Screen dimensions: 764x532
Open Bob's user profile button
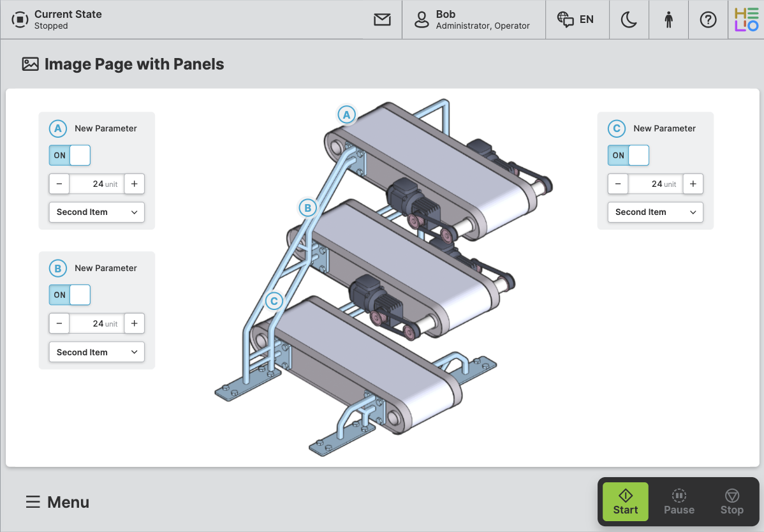coord(473,20)
